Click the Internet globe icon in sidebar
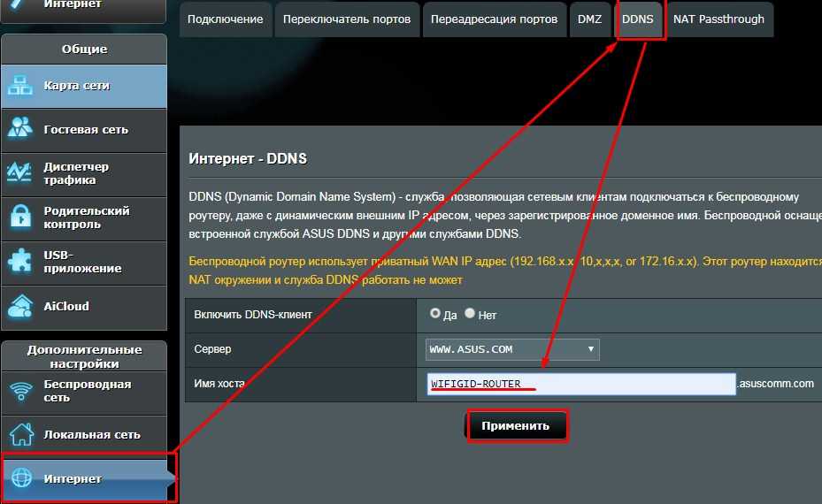822x504 pixels. tap(20, 478)
